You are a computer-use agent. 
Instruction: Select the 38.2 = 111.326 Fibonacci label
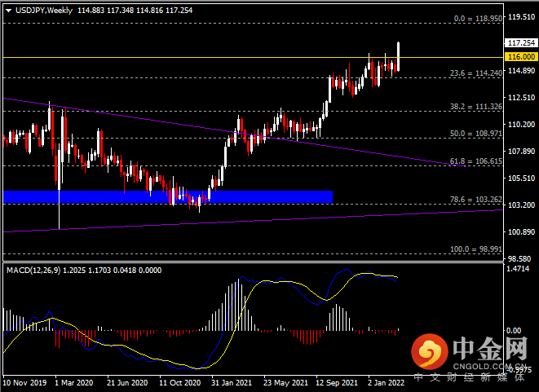click(476, 107)
